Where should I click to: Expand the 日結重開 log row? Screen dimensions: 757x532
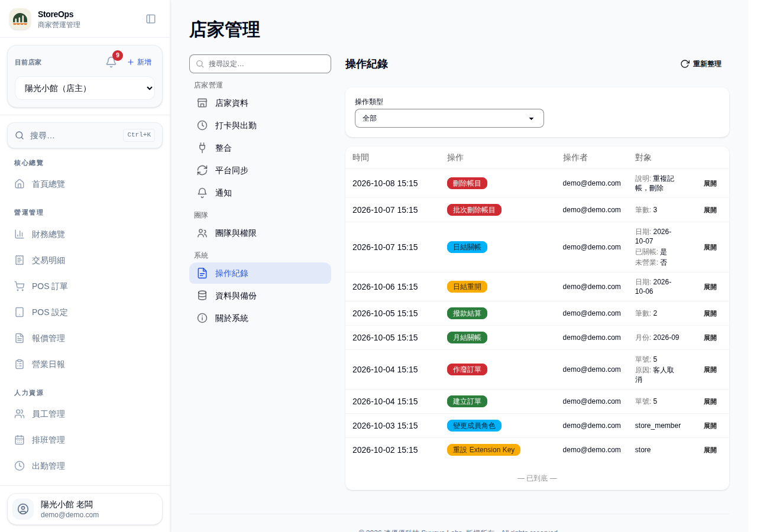pyautogui.click(x=710, y=287)
